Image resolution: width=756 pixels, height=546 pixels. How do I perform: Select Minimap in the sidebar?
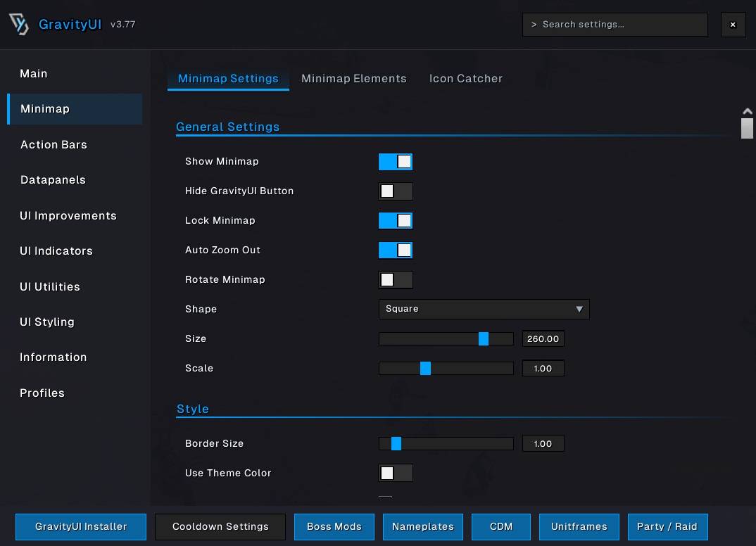click(75, 109)
